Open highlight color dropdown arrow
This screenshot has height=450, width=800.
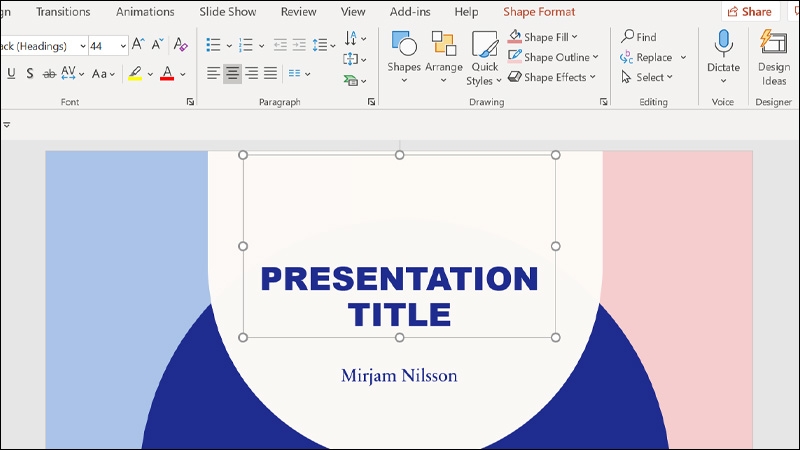tap(150, 74)
